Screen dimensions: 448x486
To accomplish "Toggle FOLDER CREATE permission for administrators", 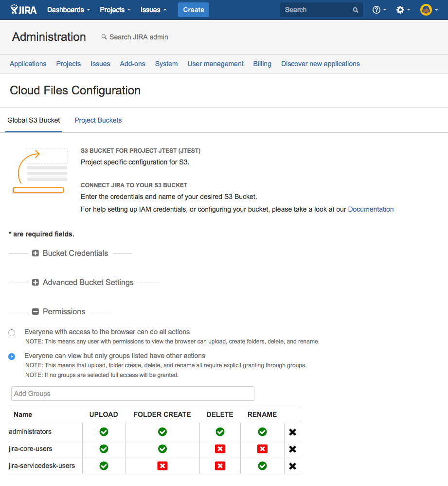I will (x=162, y=432).
